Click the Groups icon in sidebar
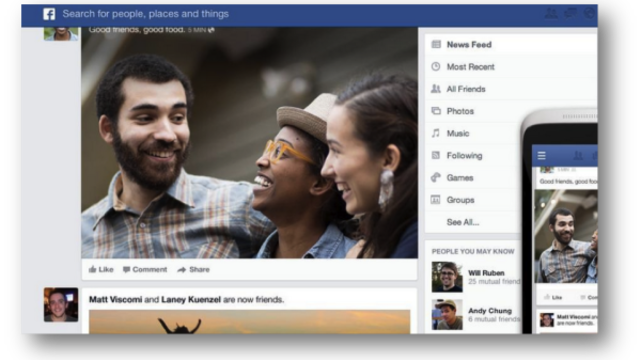This screenshot has height=360, width=640. [x=436, y=200]
